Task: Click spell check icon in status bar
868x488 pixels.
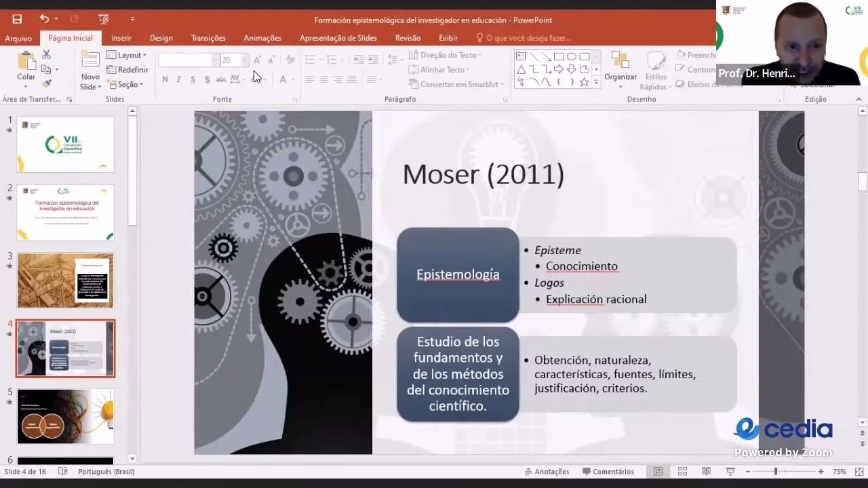Action: point(63,471)
